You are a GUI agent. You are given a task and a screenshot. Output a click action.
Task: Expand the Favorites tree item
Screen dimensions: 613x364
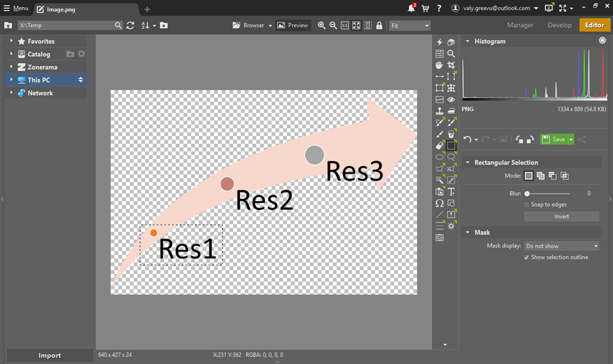tap(11, 41)
